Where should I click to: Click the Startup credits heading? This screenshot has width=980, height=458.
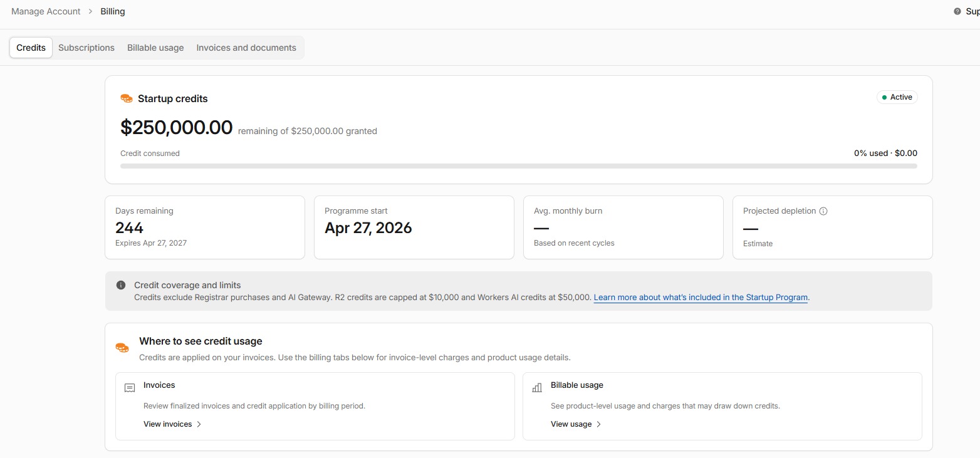(173, 98)
